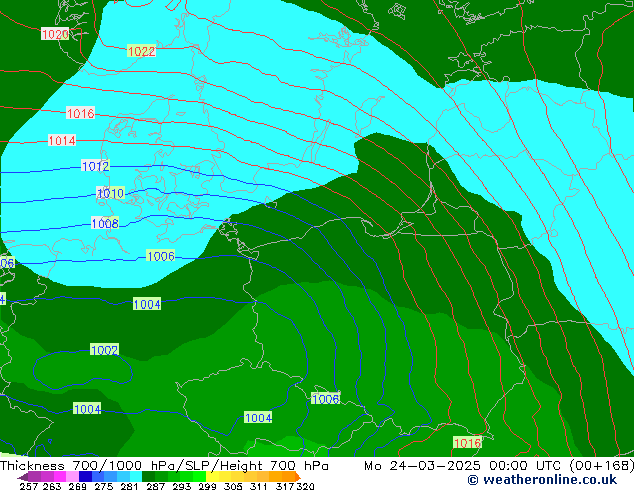Click the legend value 293
The width and height of the screenshot is (634, 490).
[x=181, y=486]
